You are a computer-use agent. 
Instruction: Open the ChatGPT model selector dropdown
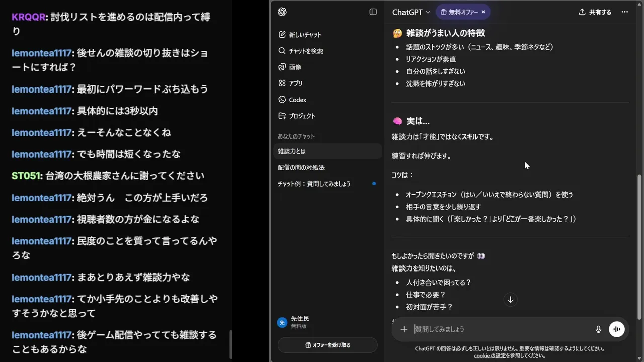411,12
